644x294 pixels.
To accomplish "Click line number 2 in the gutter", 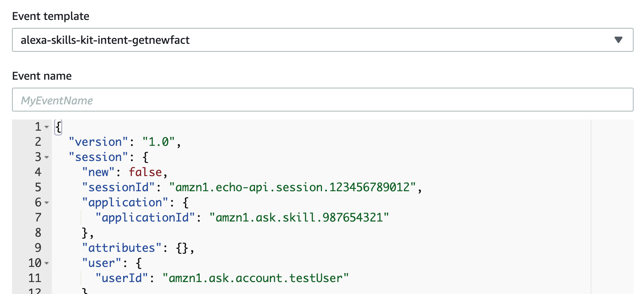I will (x=37, y=142).
